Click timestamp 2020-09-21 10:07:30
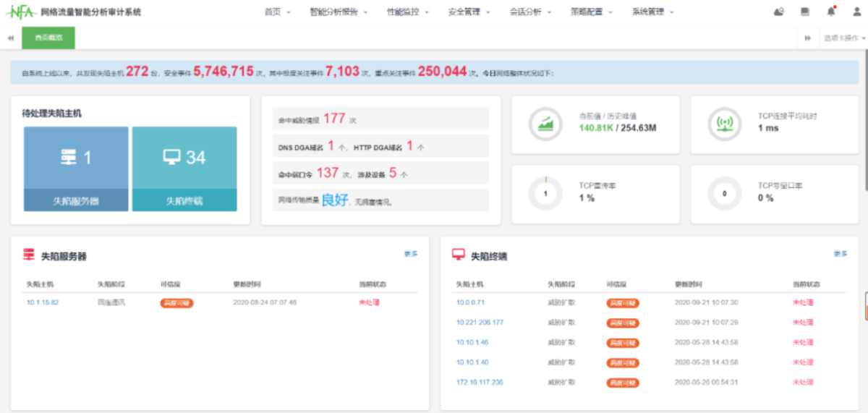 click(x=706, y=302)
